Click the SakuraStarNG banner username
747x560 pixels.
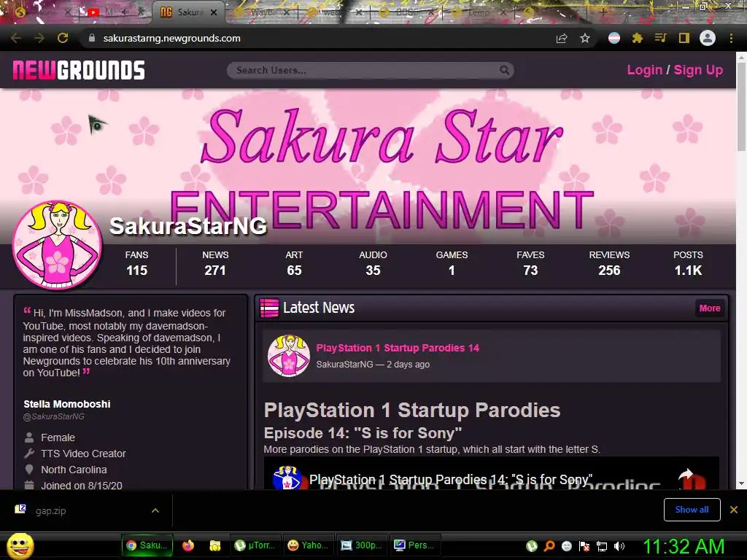pyautogui.click(x=187, y=226)
